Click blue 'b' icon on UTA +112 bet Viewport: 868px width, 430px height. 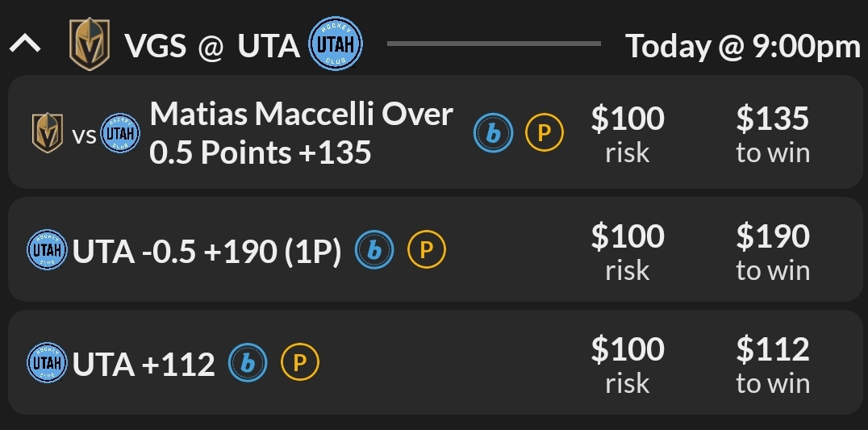coord(248,364)
